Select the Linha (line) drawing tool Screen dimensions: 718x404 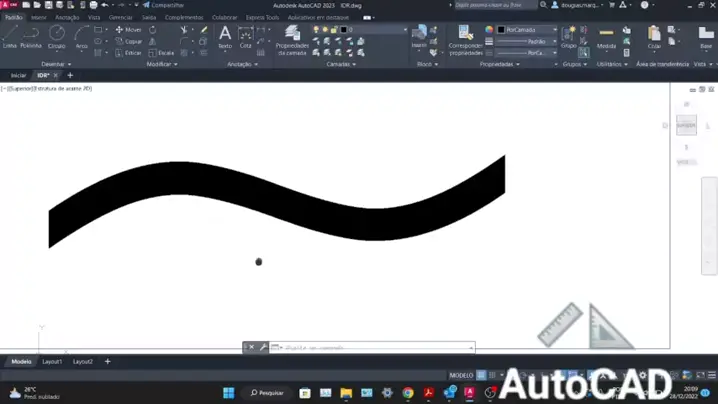[10, 37]
